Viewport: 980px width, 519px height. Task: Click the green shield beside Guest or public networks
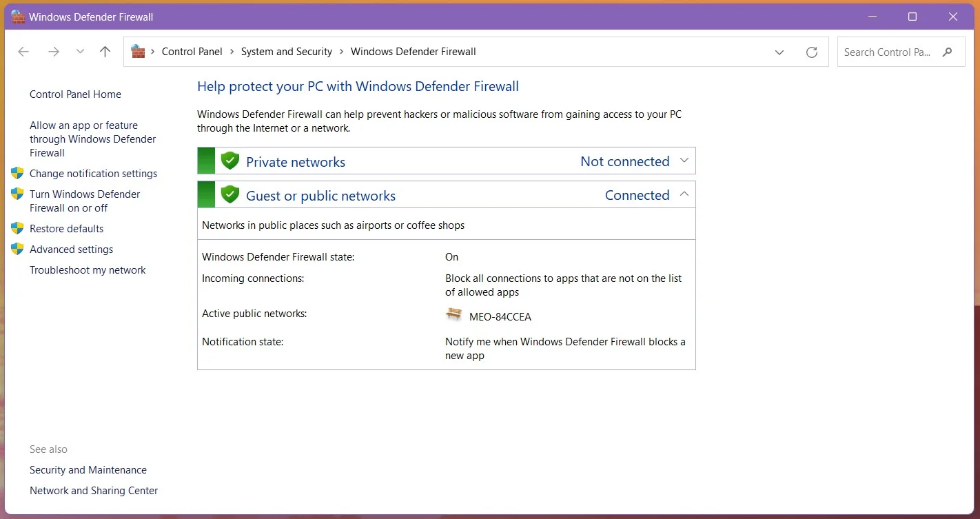point(229,195)
